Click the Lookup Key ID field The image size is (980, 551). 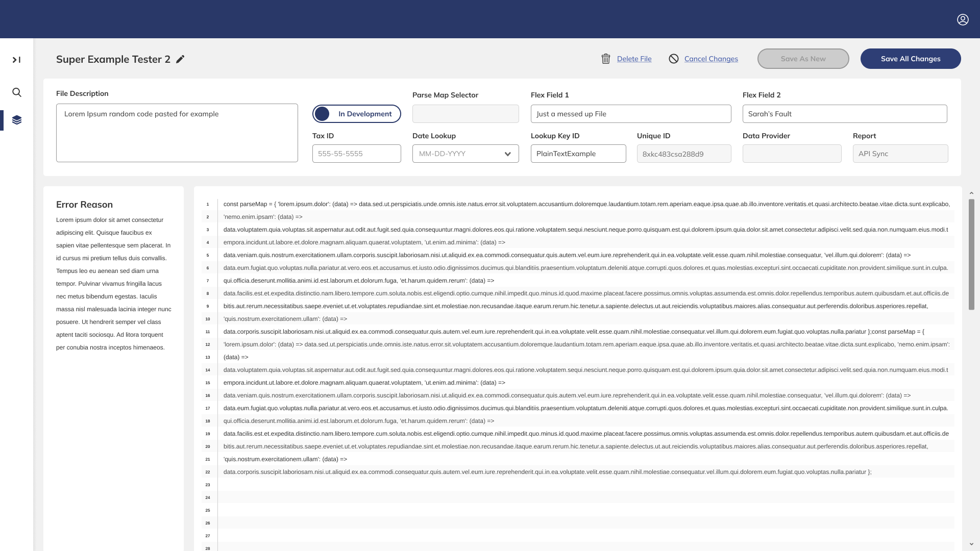click(x=578, y=154)
